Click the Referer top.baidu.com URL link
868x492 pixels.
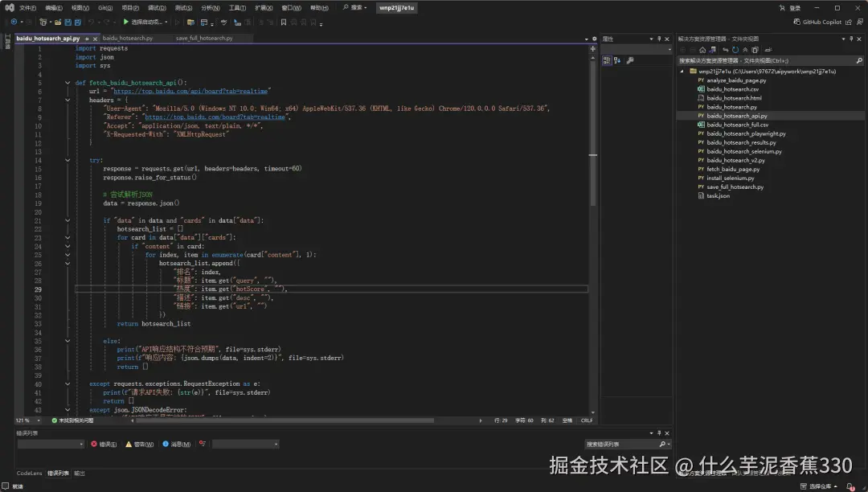point(215,117)
